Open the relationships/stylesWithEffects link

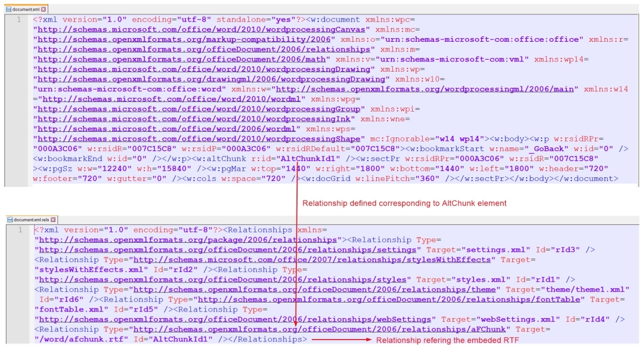[x=314, y=260]
